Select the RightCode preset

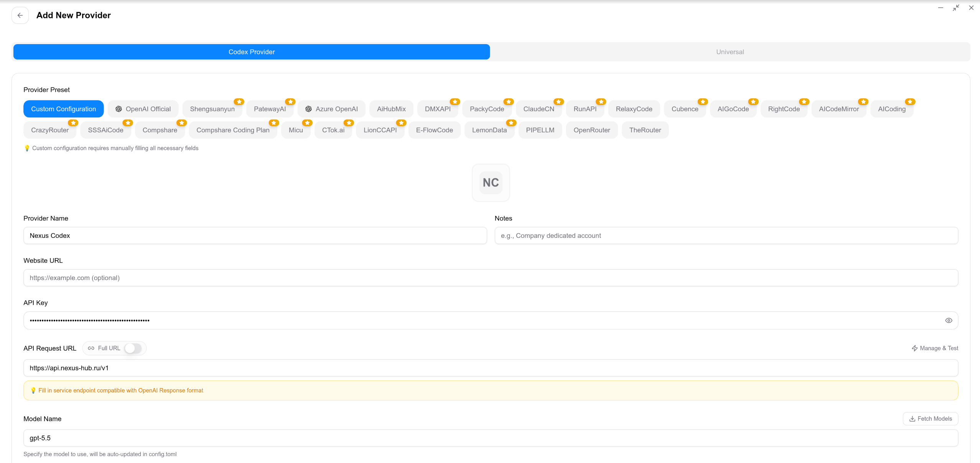click(784, 109)
